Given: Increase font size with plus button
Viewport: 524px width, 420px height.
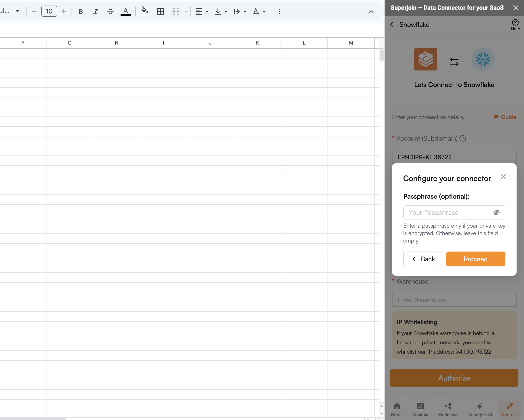Looking at the screenshot, I should (64, 11).
